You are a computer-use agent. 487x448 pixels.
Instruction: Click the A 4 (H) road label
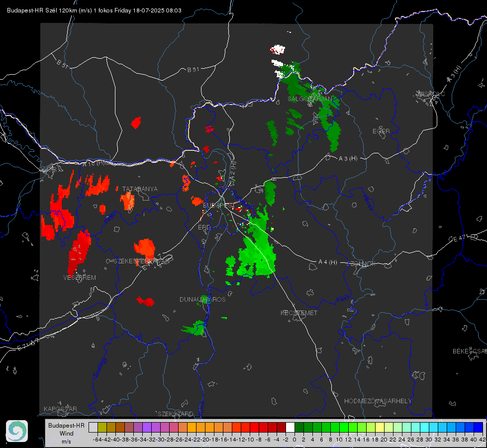click(328, 262)
